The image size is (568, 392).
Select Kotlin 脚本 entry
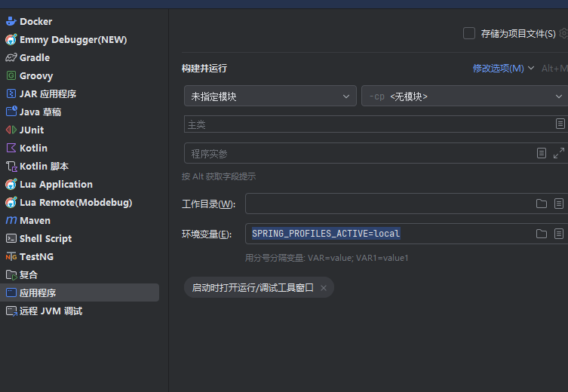pos(80,166)
